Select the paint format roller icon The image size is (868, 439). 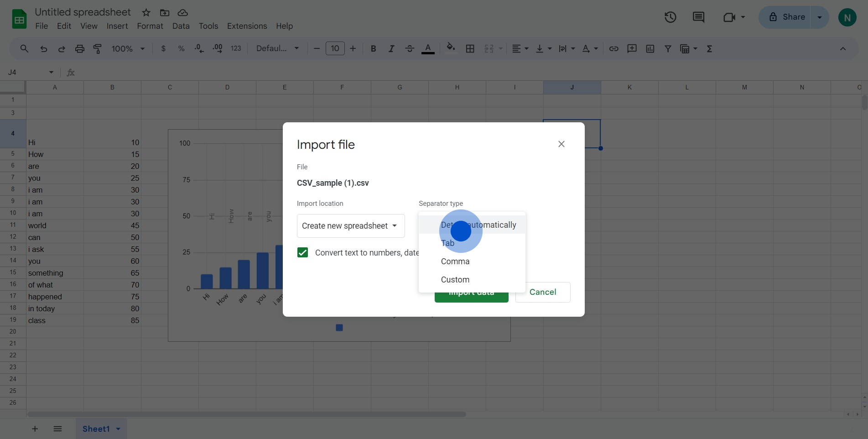pos(98,49)
